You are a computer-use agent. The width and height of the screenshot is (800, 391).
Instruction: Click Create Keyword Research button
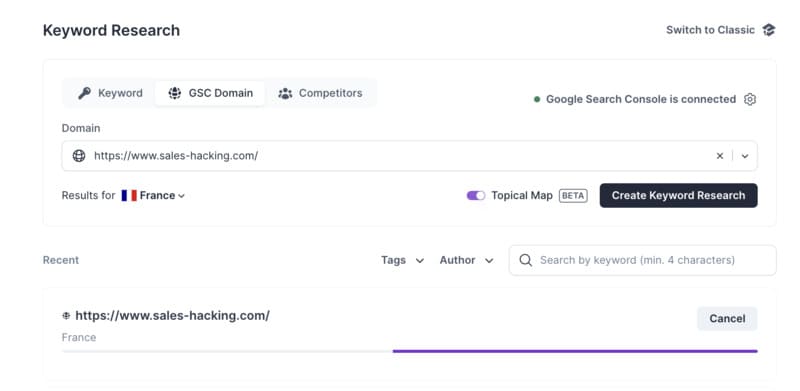click(x=678, y=196)
